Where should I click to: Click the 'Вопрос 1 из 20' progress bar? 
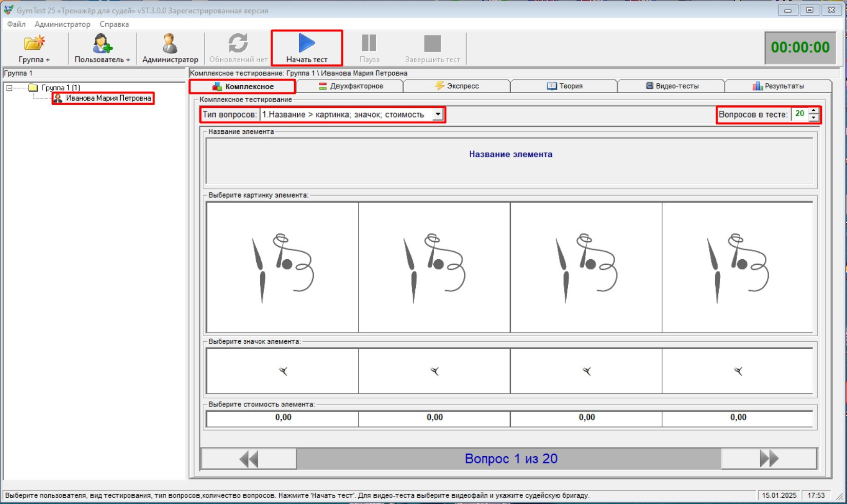510,459
